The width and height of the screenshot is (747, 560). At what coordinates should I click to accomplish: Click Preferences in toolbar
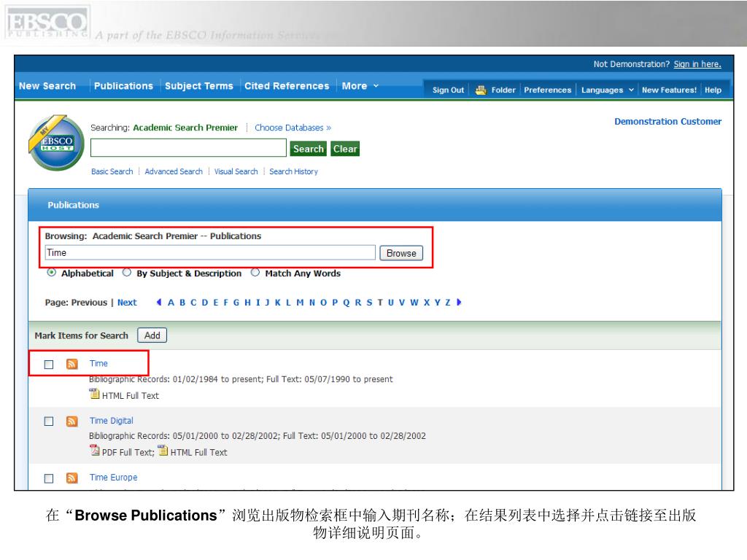[x=547, y=90]
